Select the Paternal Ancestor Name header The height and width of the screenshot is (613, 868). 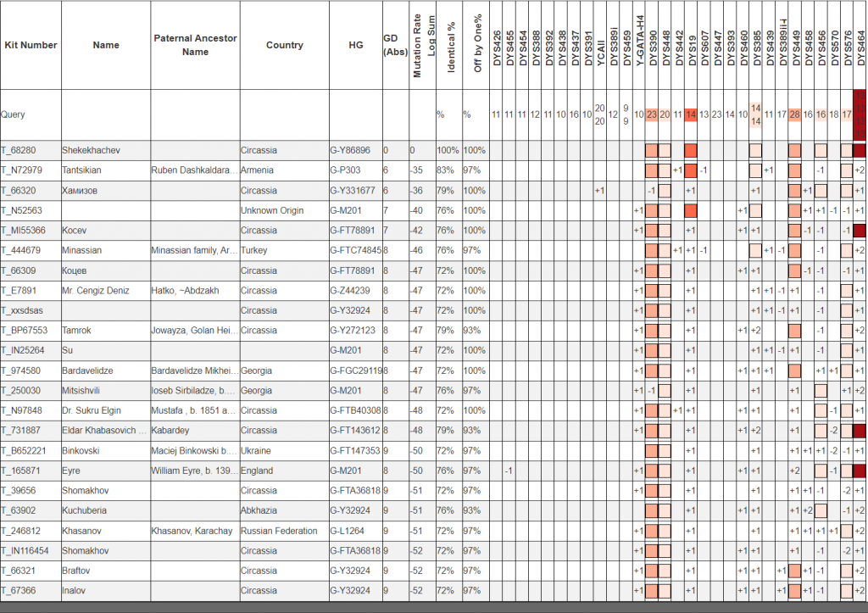tap(195, 45)
